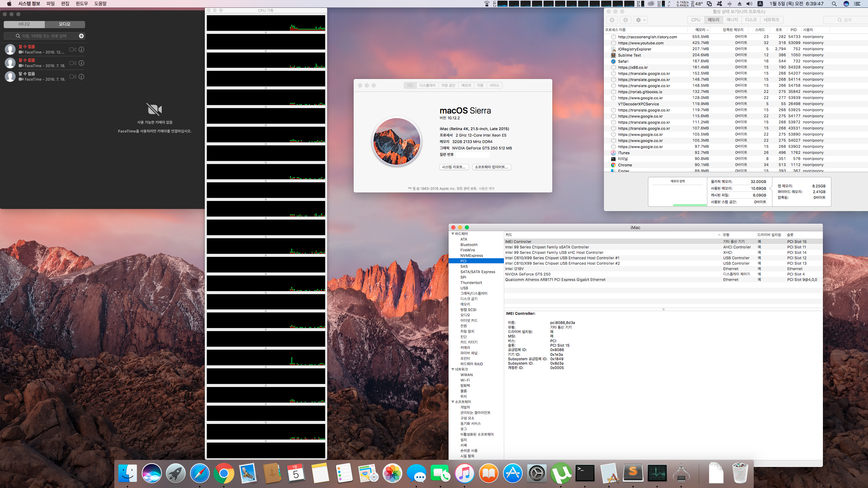Select USB in System Information sidebar
This screenshot has width=868, height=488.
(x=464, y=288)
